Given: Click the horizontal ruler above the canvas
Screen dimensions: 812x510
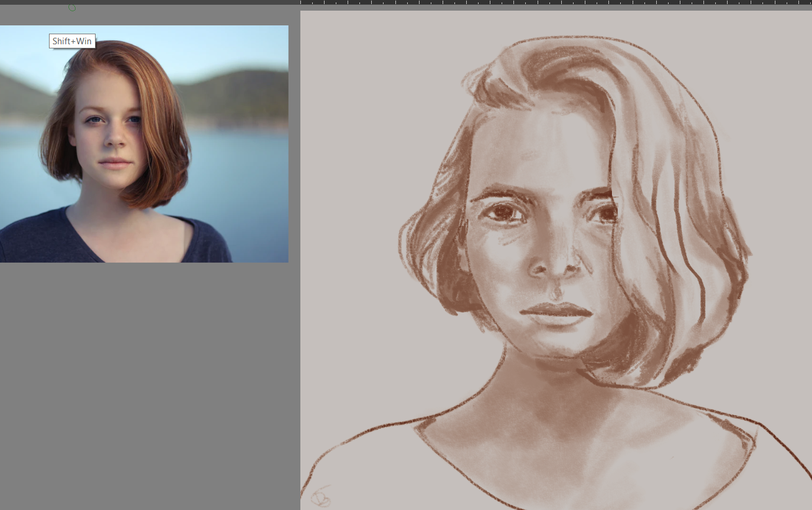Looking at the screenshot, I should (556, 2).
